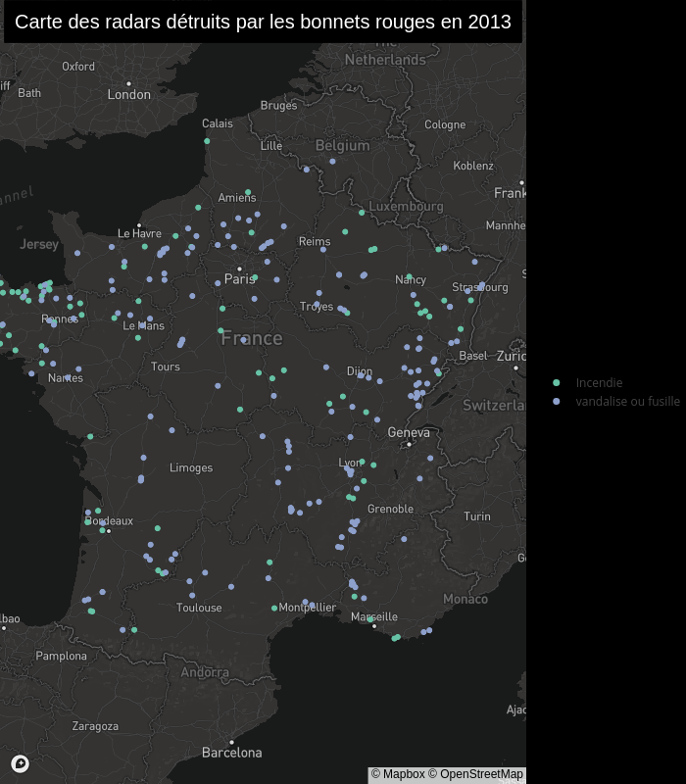Screen dimensions: 686x784
Task: Click the Andorra label on map
Action: click(x=205, y=672)
